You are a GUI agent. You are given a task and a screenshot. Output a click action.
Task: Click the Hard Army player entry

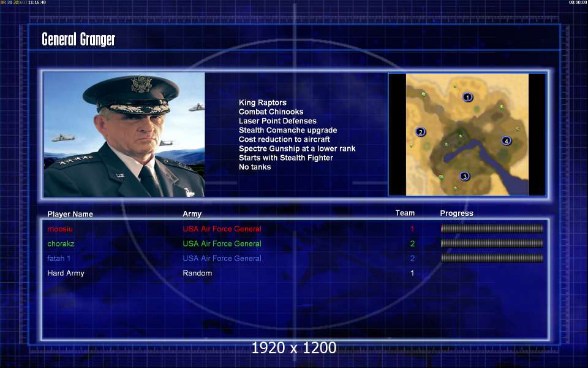(66, 273)
